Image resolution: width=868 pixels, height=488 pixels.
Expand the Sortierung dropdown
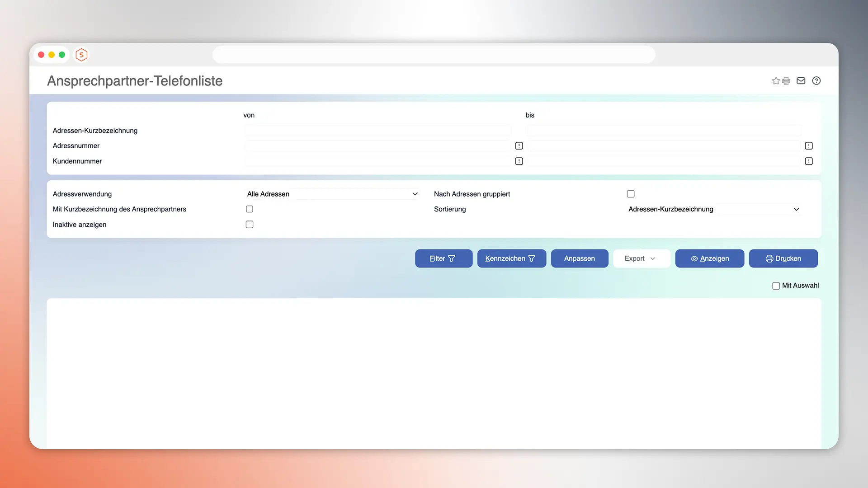(x=713, y=209)
